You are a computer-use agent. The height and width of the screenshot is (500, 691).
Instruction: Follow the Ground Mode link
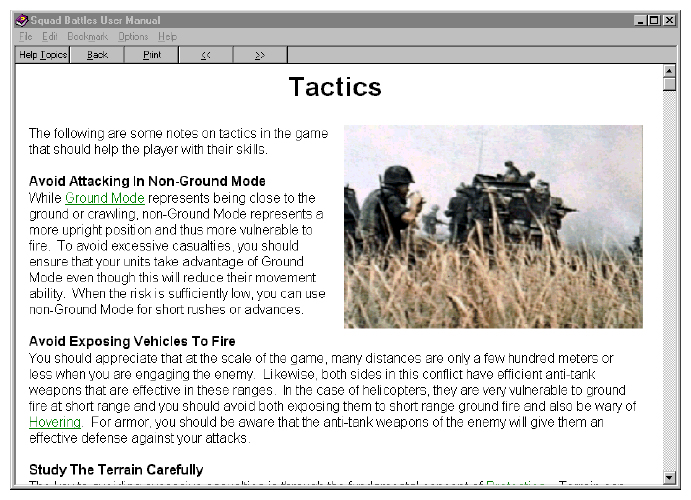(105, 198)
